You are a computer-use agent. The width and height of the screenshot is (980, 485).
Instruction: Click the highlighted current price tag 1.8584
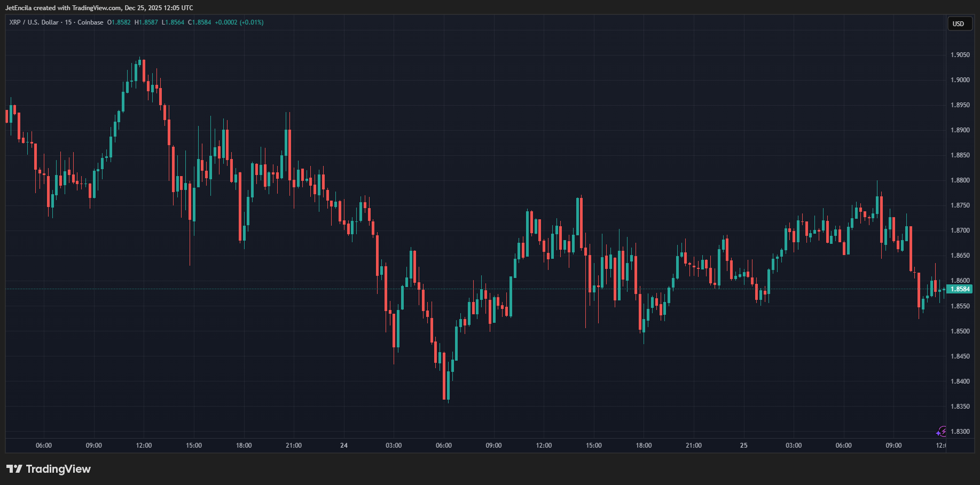[x=960, y=289]
